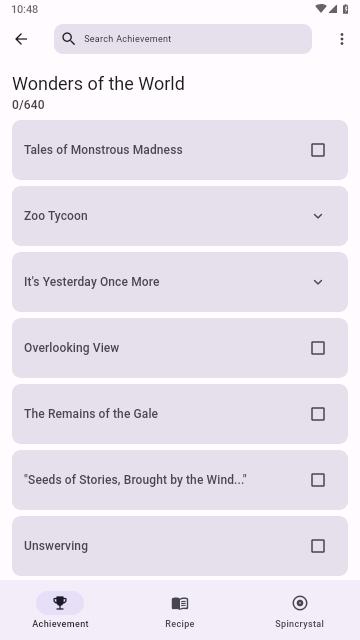Screen dimensions: 360x640
Task: Tap the battery icon in status bar
Action: point(345,9)
